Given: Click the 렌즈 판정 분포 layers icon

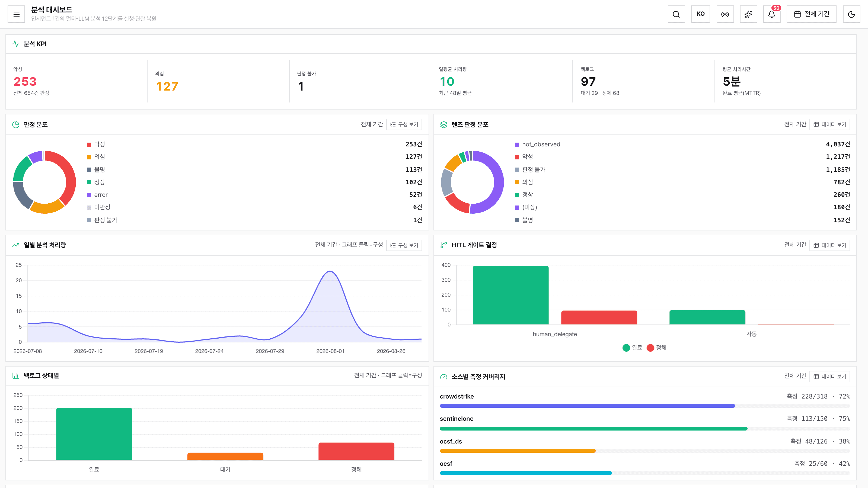Looking at the screenshot, I should coord(444,125).
